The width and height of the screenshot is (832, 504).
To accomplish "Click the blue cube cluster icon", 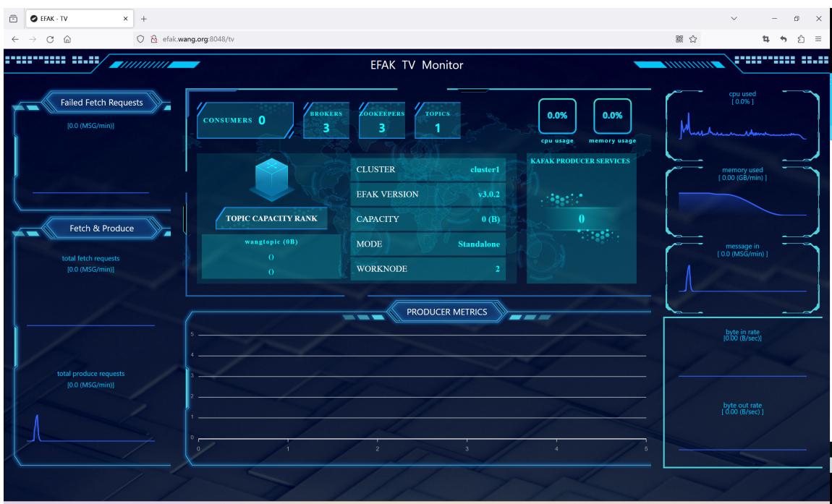I will pos(272,179).
